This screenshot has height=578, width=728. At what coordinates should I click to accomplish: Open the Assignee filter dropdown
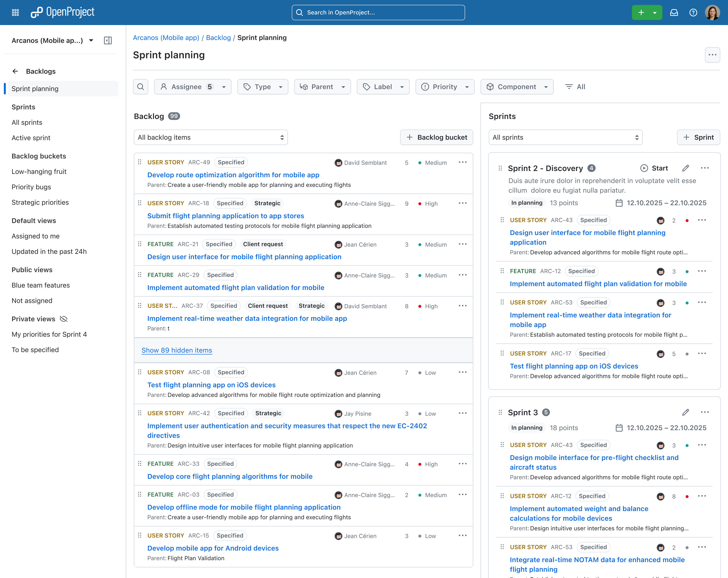[192, 86]
